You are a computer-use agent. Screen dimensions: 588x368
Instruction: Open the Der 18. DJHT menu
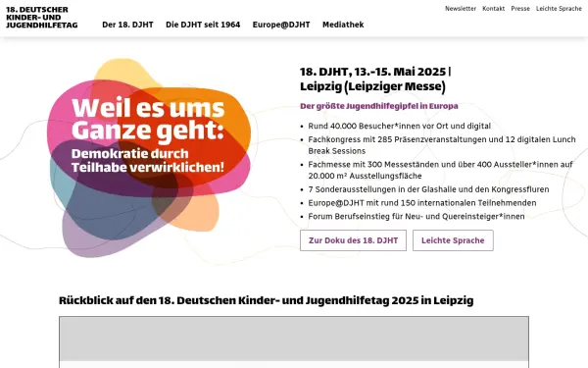127,25
